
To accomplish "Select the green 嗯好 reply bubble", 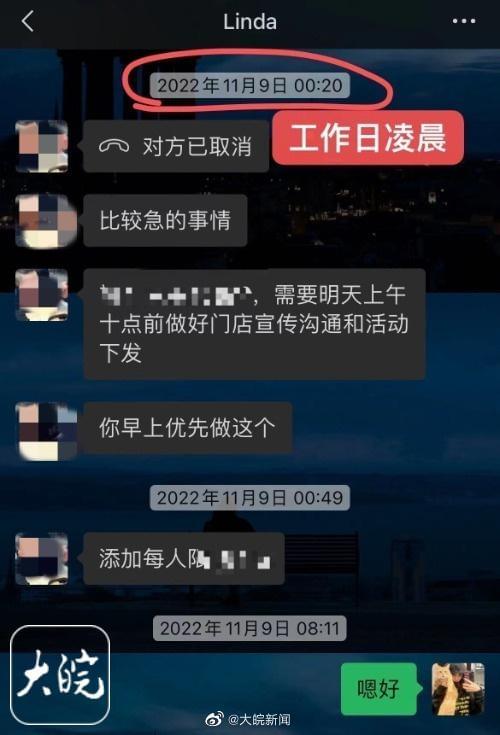I will coord(379,689).
